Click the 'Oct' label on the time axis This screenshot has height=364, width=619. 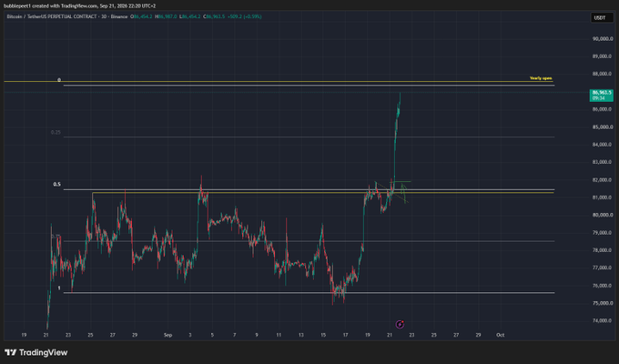(x=500, y=335)
